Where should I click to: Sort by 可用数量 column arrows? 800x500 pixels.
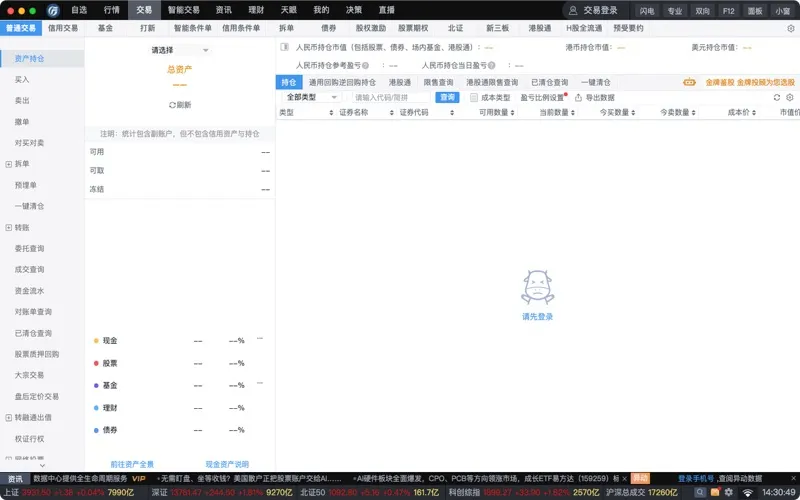coord(512,113)
